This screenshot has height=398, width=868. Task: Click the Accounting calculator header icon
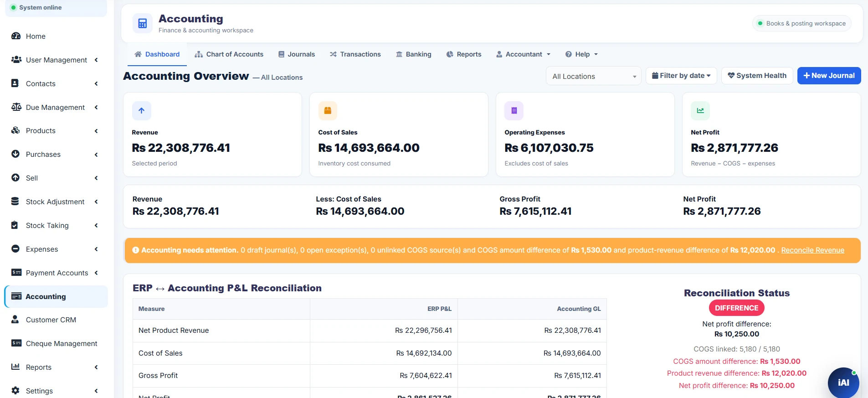(x=142, y=24)
